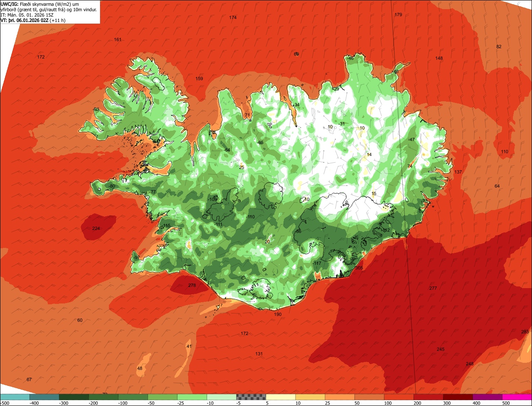Click the map value '14'
This screenshot has width=532, height=406.
[369, 154]
